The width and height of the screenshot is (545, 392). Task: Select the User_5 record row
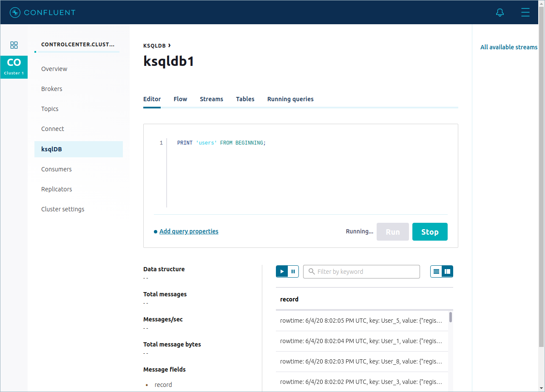tap(361, 321)
